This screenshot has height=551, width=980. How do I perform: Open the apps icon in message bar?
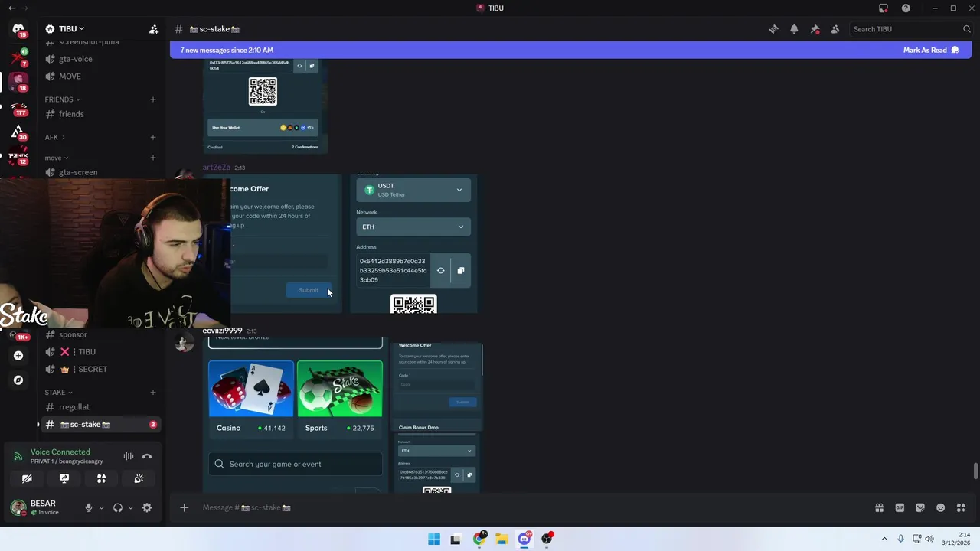click(962, 507)
